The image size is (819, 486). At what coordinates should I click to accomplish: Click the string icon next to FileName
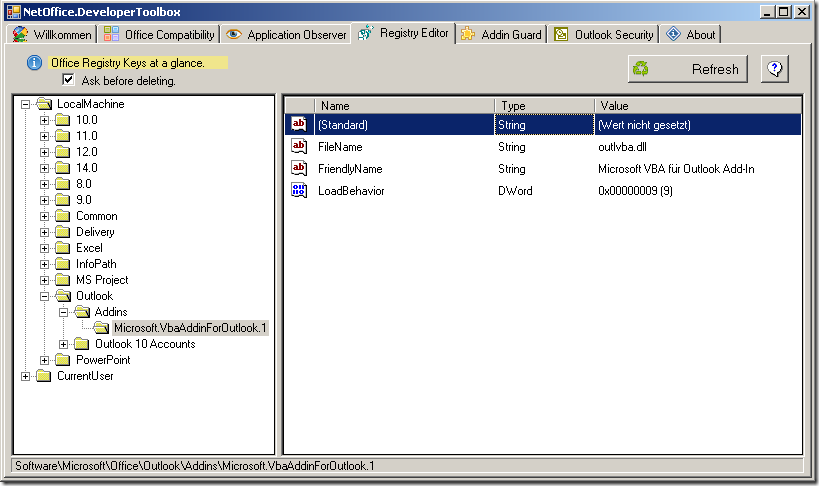(299, 147)
